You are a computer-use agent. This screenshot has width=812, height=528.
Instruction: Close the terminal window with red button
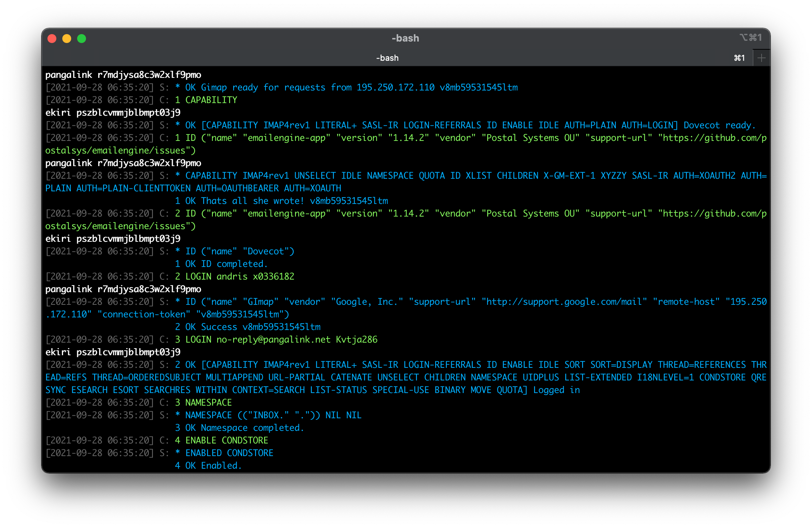point(52,39)
